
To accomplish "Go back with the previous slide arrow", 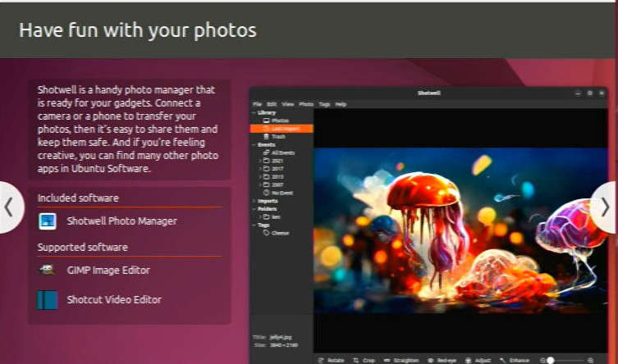I will click(9, 207).
